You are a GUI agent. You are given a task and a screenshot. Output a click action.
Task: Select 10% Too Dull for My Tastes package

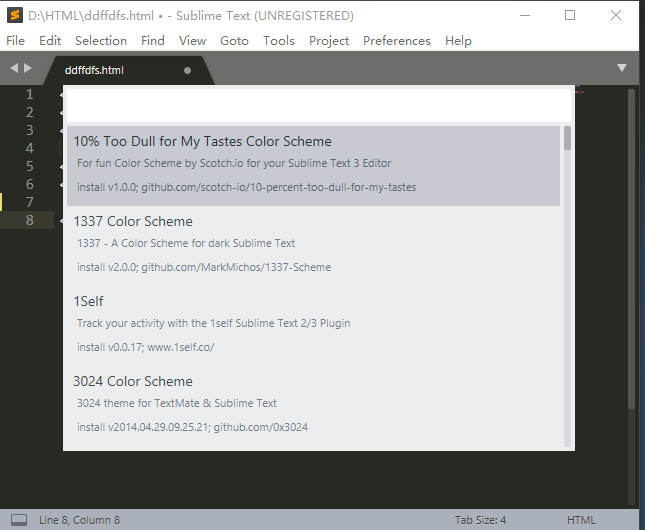pyautogui.click(x=313, y=165)
